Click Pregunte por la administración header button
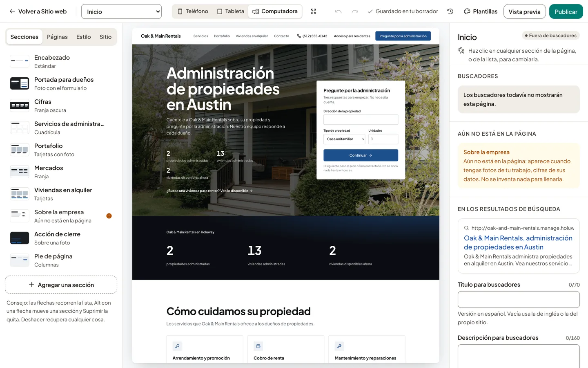Screen dimensions: 588x368 [x=403, y=36]
